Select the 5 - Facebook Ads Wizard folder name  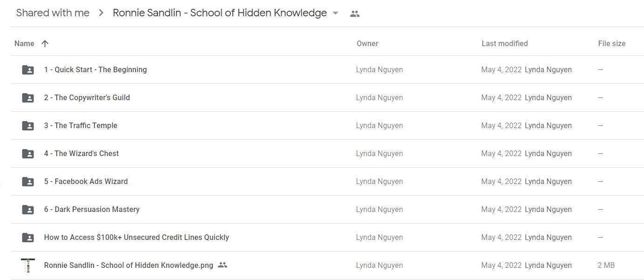(86, 182)
